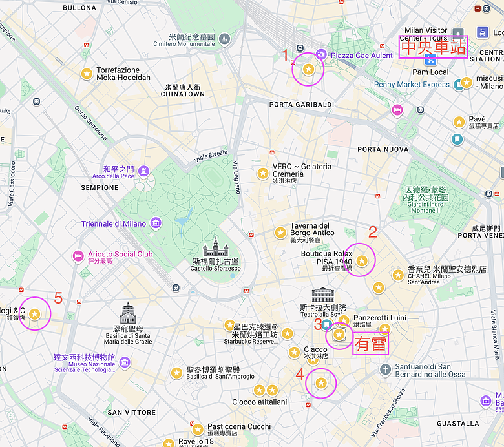504x447 pixels.
Task: Click the PORTA GARIBALDI district label
Action: (302, 105)
